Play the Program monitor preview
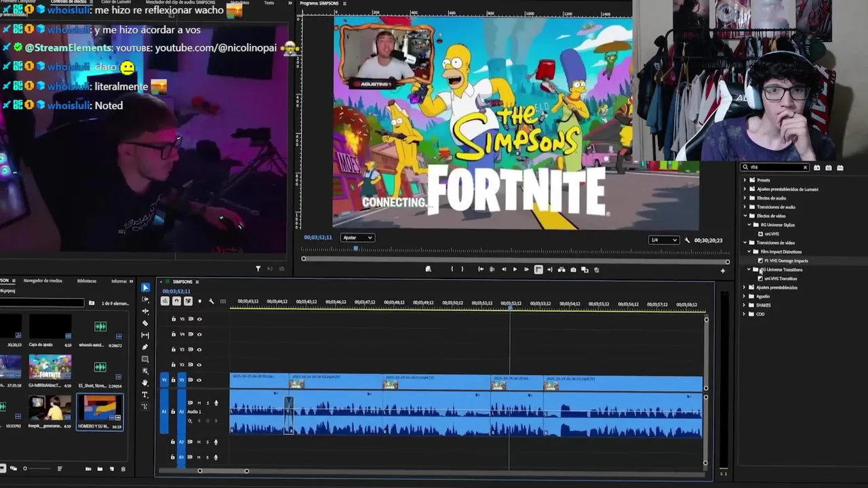Image resolution: width=868 pixels, height=488 pixels. (515, 269)
